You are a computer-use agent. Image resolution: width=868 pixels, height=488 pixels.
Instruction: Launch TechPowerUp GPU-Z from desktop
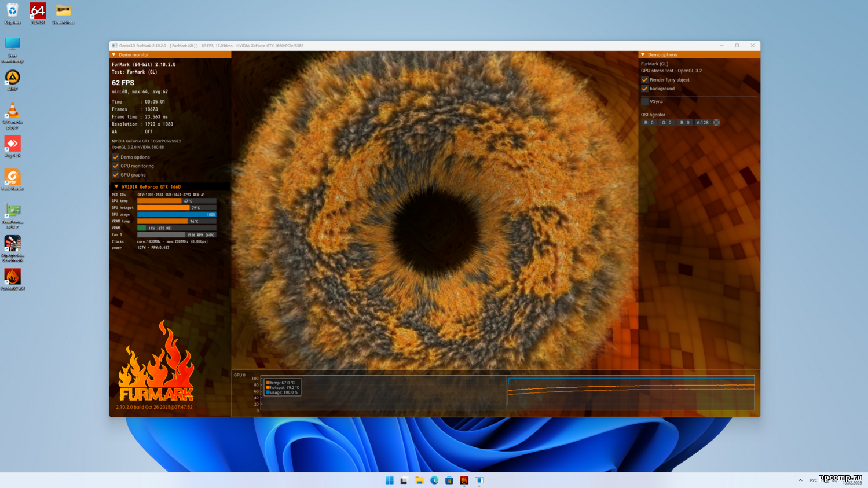(12, 211)
